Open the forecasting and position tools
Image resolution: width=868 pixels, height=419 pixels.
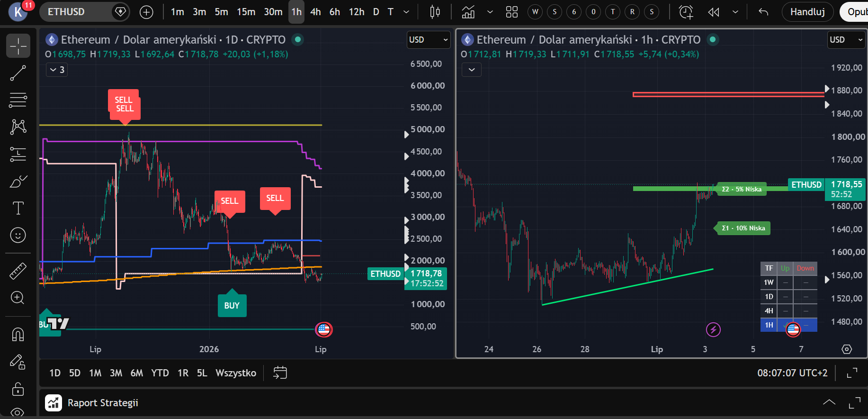(18, 154)
